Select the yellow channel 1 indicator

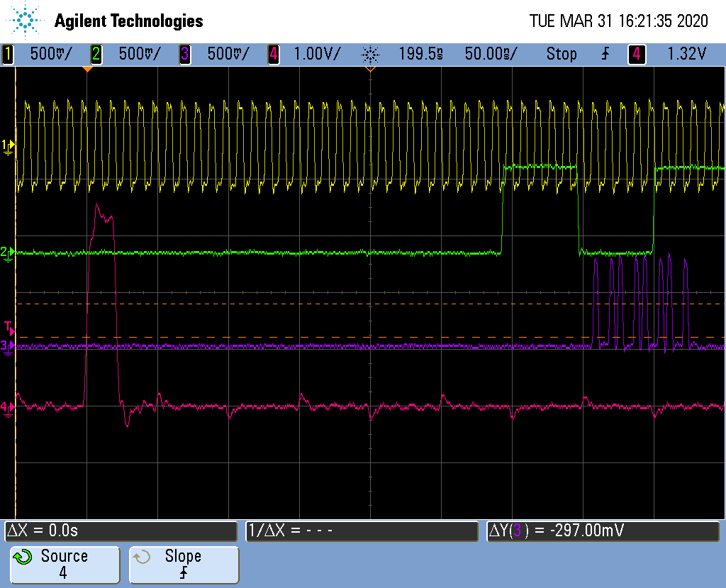[x=8, y=54]
